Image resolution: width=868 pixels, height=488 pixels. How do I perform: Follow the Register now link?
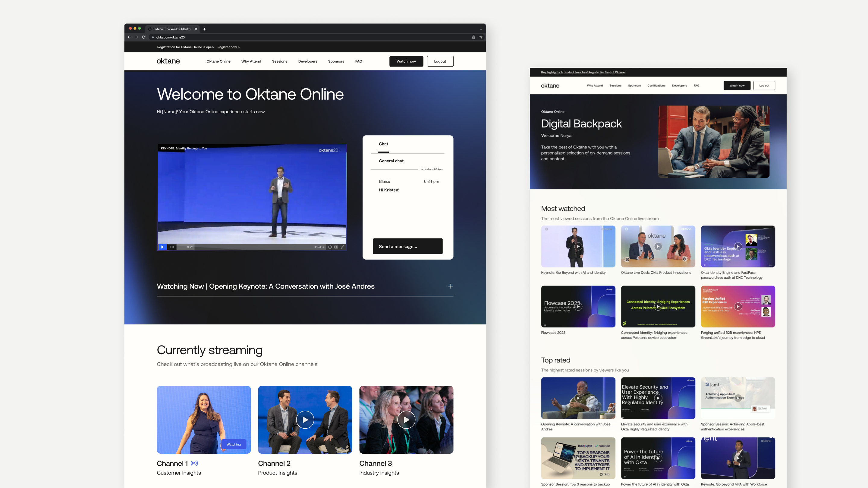tap(228, 47)
